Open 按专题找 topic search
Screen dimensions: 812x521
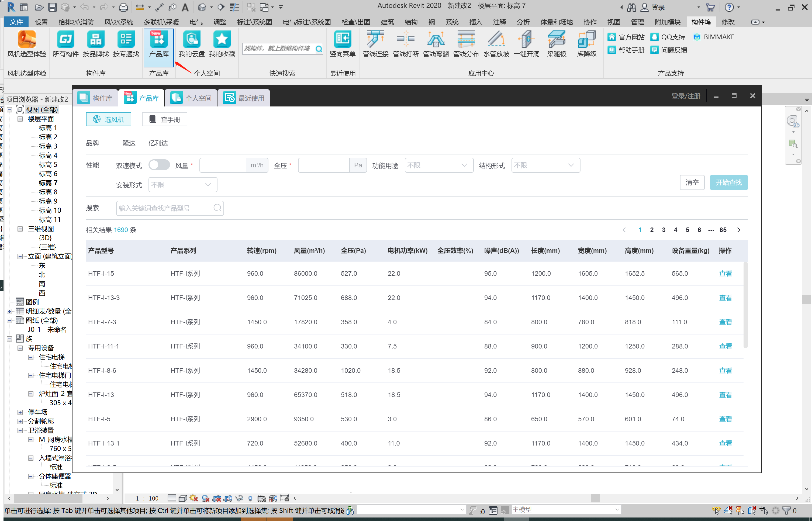click(126, 44)
